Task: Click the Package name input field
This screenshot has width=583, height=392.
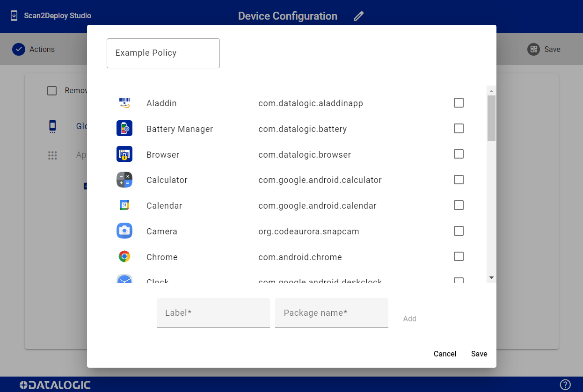Action: pos(332,313)
